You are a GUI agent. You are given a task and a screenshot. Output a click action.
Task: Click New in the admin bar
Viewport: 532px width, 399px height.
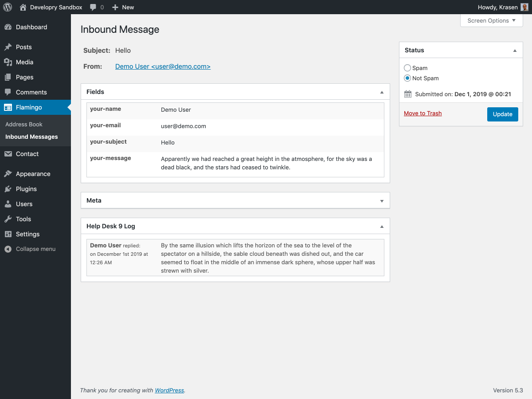coord(128,7)
